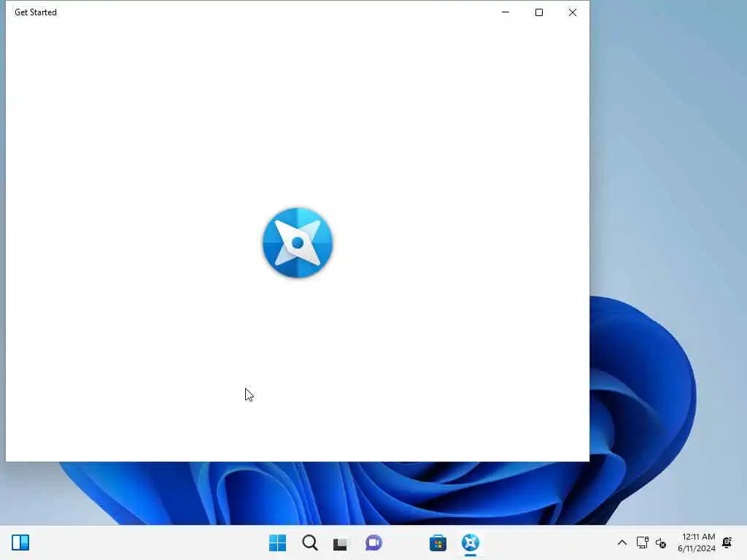Open the clock and date flyout
This screenshot has width=747, height=560.
point(697,542)
